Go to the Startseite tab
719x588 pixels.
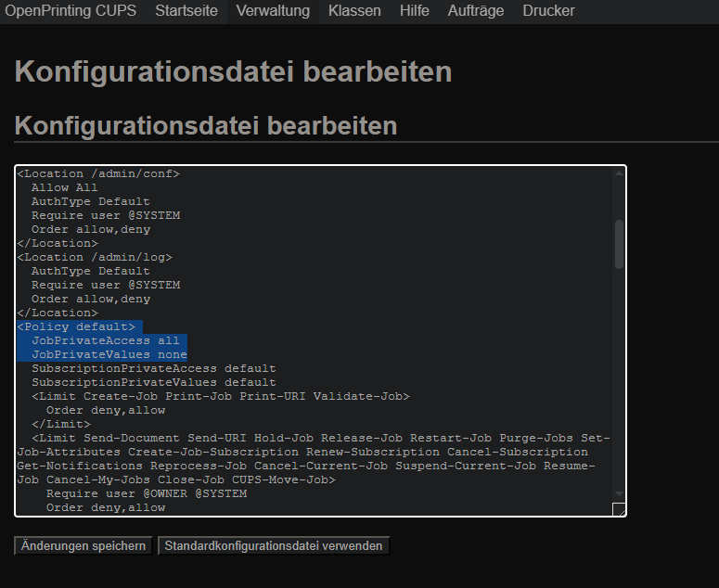coord(186,11)
